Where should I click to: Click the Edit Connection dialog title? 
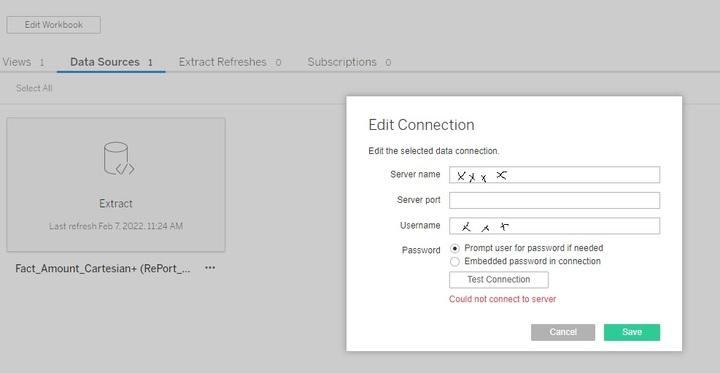(421, 125)
